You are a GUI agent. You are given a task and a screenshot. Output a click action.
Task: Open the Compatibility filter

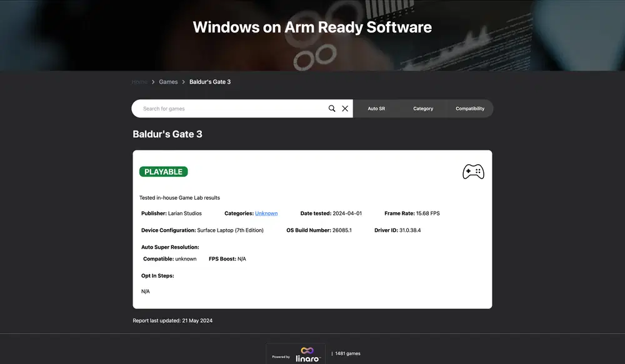point(470,108)
